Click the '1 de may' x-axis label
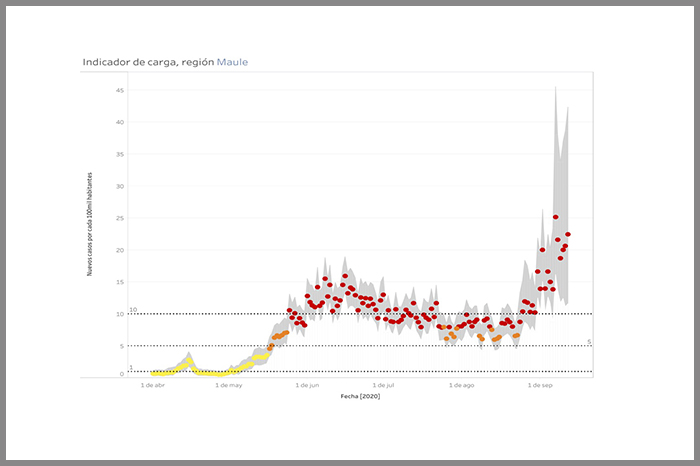 click(229, 384)
